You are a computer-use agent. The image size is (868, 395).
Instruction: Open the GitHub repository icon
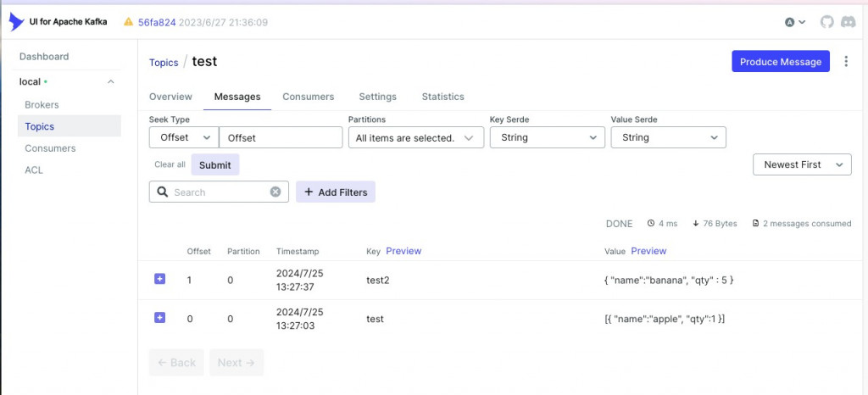point(827,22)
